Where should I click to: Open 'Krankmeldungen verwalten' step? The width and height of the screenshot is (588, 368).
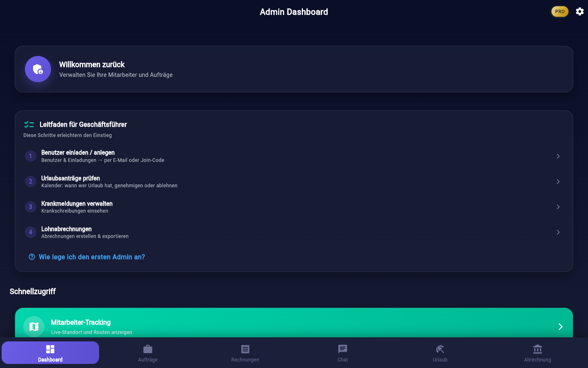click(294, 207)
